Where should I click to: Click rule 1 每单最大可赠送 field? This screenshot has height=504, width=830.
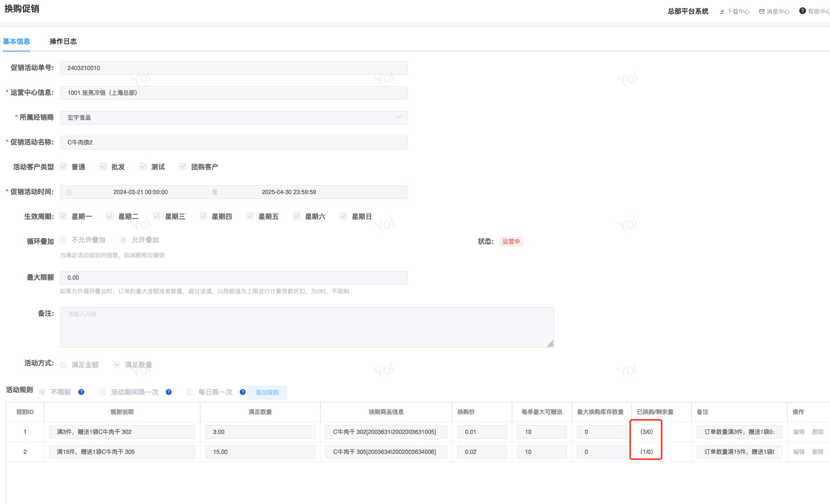tap(542, 432)
